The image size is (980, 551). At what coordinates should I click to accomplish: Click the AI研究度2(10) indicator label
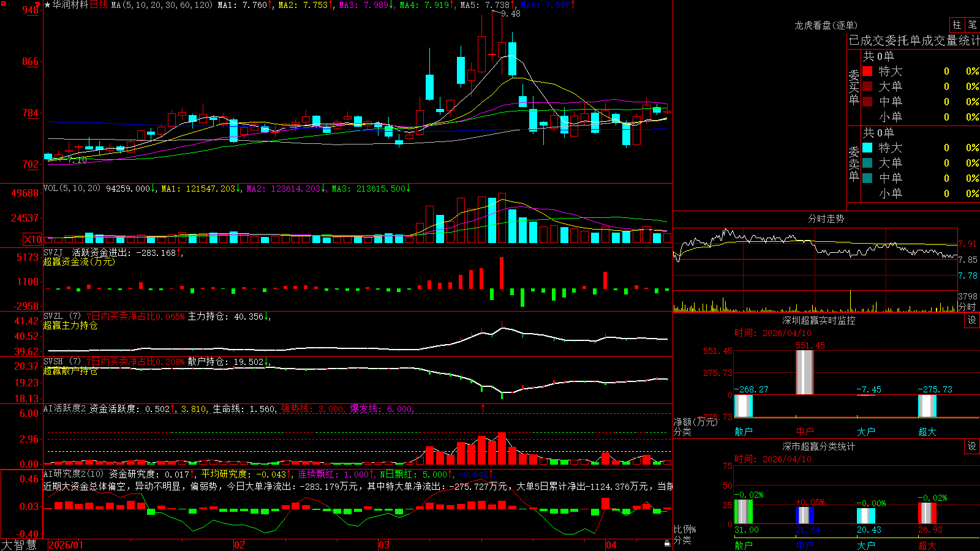coord(73,474)
